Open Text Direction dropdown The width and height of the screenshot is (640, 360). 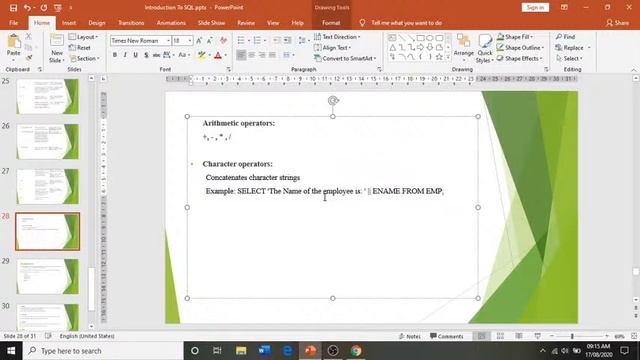pyautogui.click(x=337, y=37)
